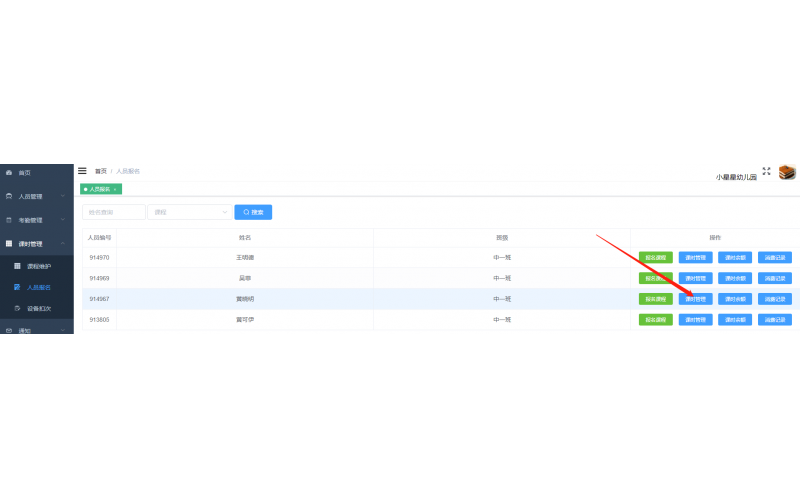
Task: Click the 人员报名 edit icon in sidebar
Action: [17, 287]
